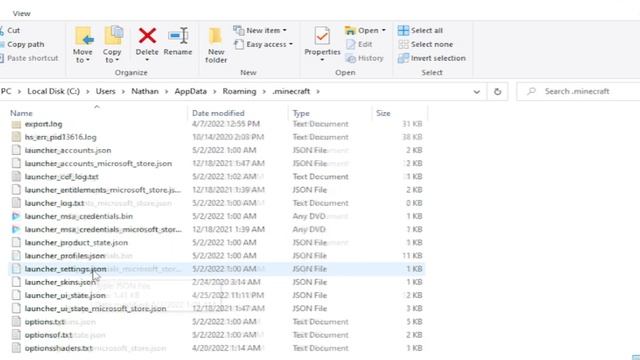Click .minecraft in the address bar
This screenshot has width=640, height=360.
click(291, 91)
